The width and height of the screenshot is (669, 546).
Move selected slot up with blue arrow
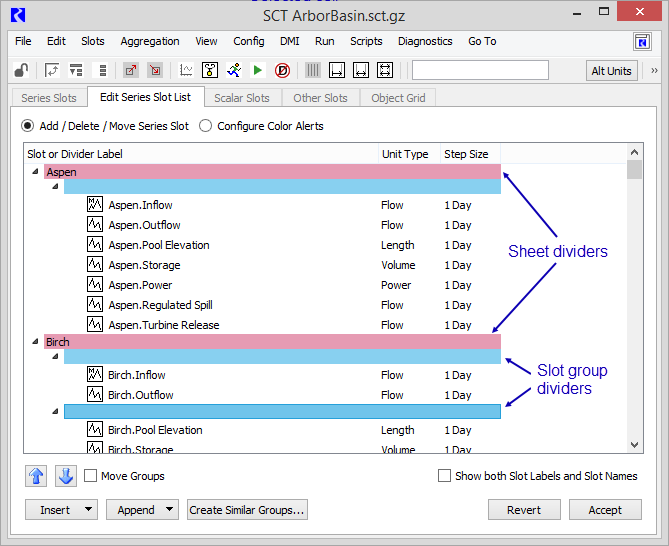point(35,476)
